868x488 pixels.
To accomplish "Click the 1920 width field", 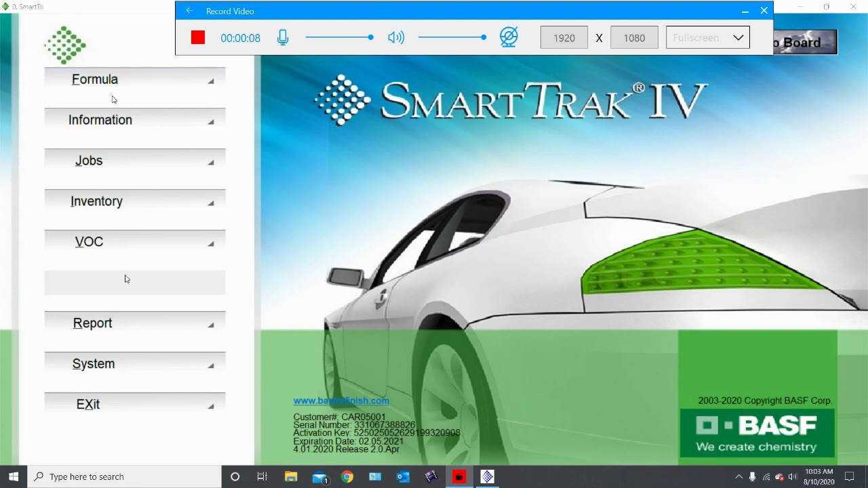I will [x=564, y=38].
